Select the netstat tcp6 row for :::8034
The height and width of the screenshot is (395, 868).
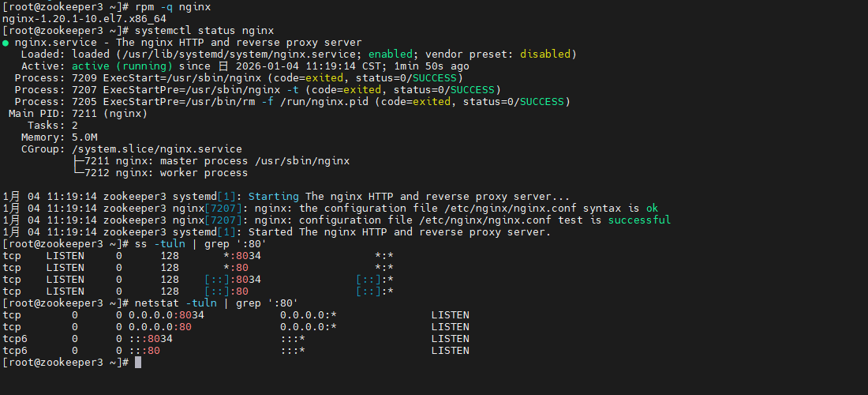[236, 338]
